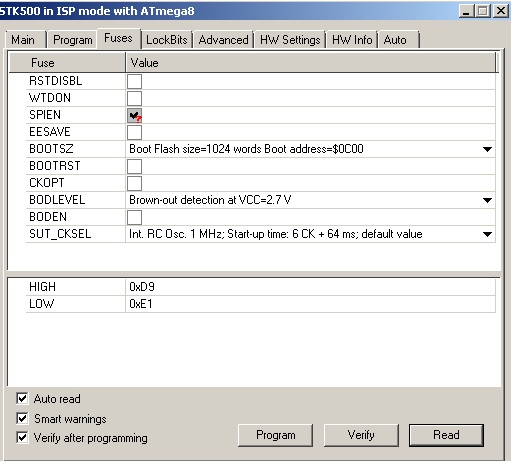
Task: Open the BODLEVEL dropdown arrow
Action: (487, 200)
